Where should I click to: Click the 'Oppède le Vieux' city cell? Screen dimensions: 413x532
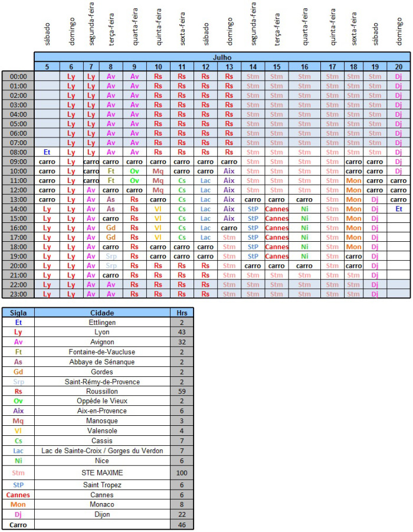click(x=102, y=400)
